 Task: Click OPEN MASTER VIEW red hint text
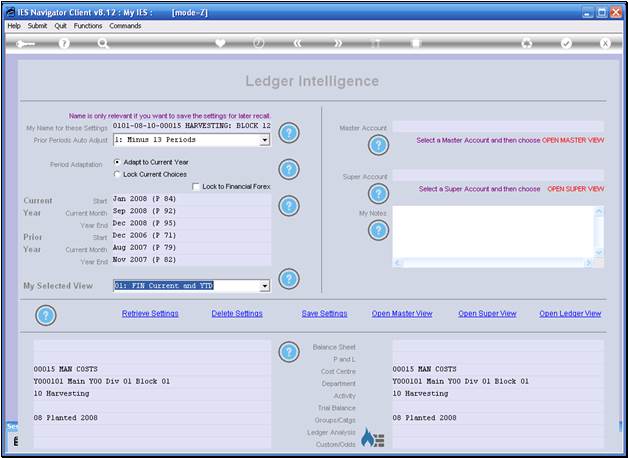tap(573, 141)
